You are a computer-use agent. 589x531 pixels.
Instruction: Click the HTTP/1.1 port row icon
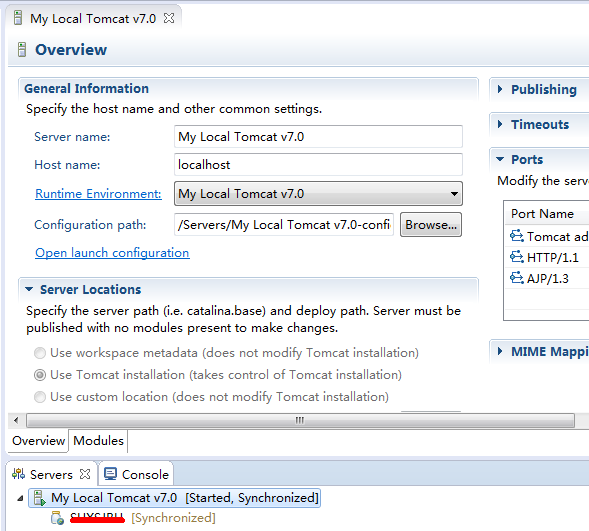click(517, 257)
